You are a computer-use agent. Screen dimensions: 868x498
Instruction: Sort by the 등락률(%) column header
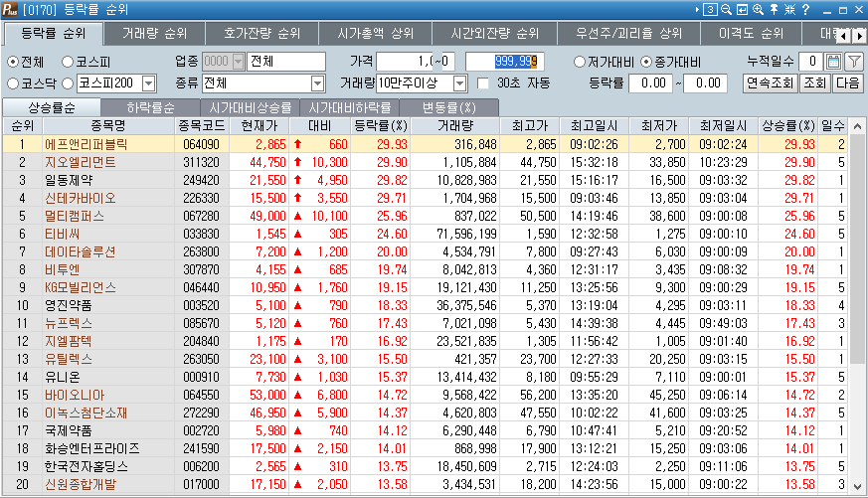click(x=381, y=126)
